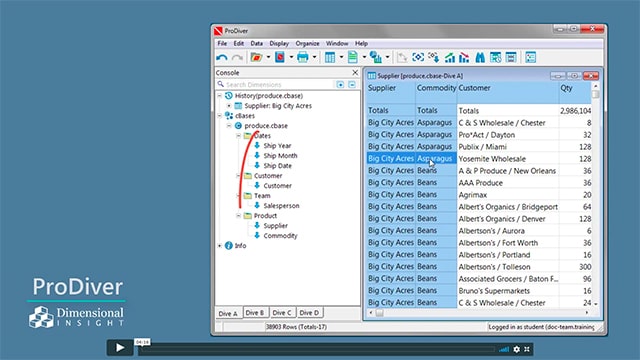Select the Ship Month dimension
The width and height of the screenshot is (640, 360).
(280, 156)
